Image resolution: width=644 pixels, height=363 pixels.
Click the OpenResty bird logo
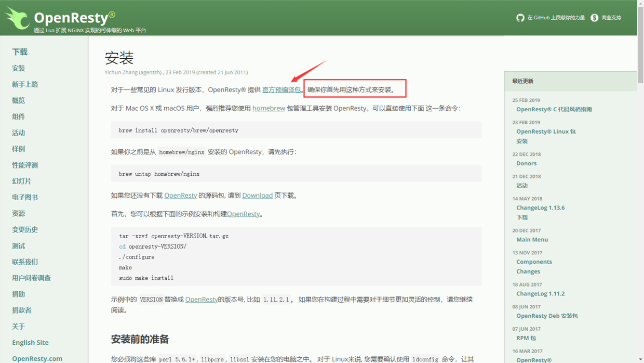point(17,18)
